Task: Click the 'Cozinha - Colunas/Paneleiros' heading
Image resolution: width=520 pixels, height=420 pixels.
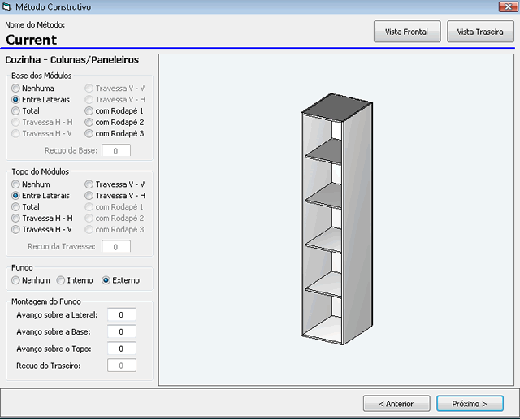Action: (x=72, y=59)
